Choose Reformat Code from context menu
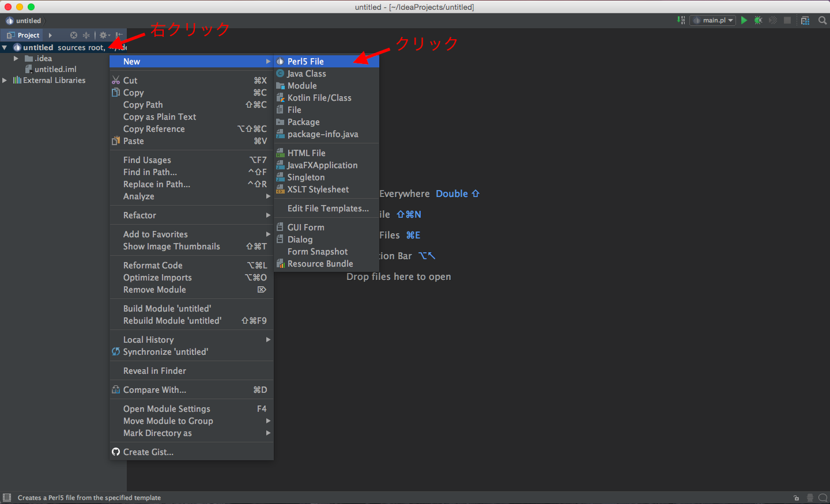 [x=191, y=266]
